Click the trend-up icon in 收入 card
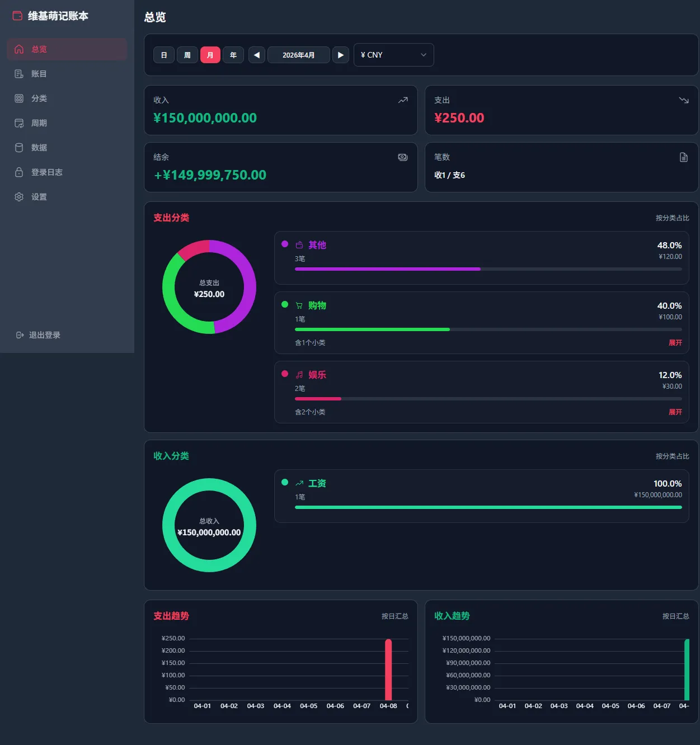The height and width of the screenshot is (745, 700). tap(403, 100)
